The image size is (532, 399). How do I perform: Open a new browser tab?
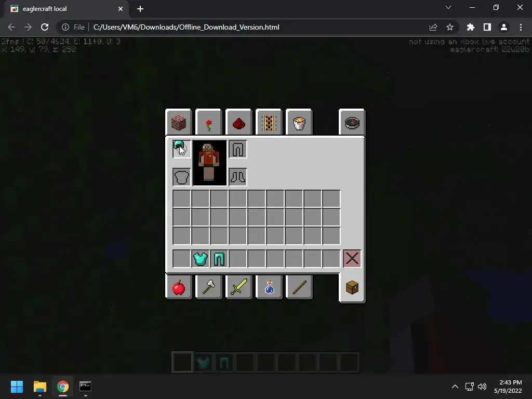[x=140, y=9]
